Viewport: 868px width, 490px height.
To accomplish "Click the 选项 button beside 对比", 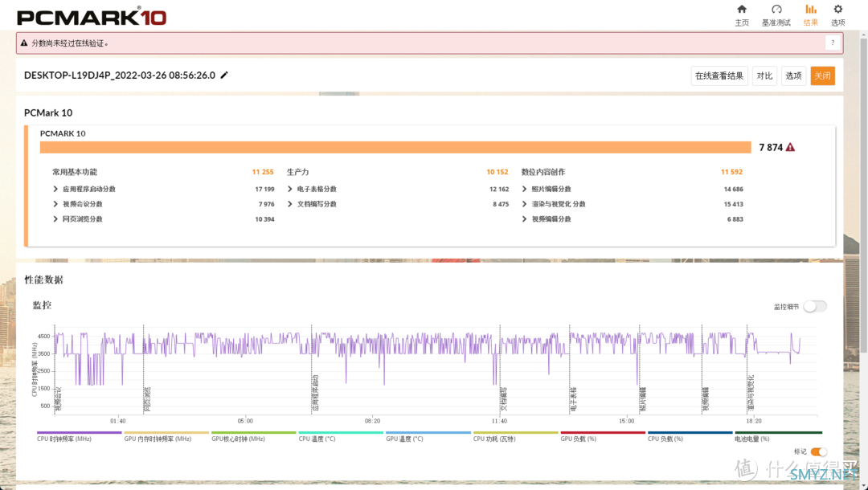I will click(793, 76).
